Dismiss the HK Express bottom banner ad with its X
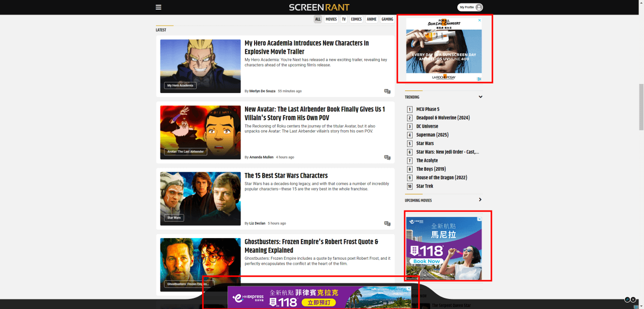The width and height of the screenshot is (644, 309). [409, 289]
